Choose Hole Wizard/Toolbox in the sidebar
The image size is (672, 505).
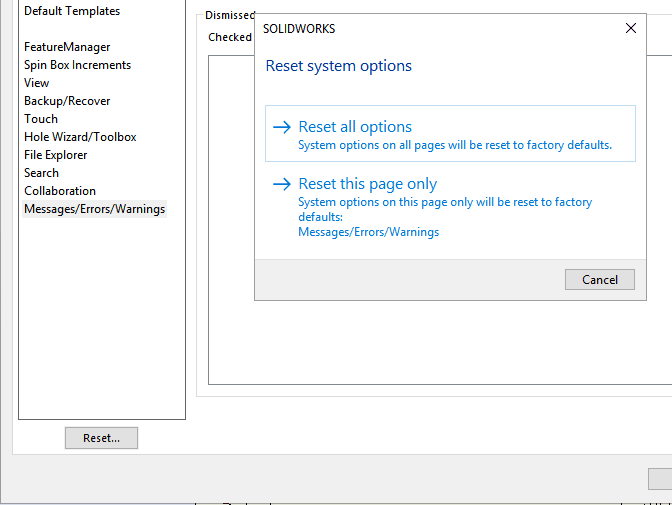point(80,137)
